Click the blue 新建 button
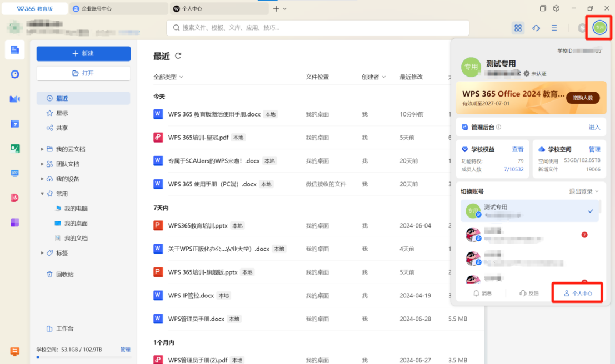Viewport: 615px width, 364px height. (83, 54)
